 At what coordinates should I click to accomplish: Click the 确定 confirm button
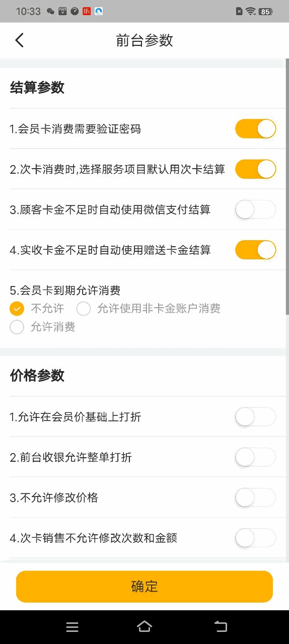[x=144, y=587]
